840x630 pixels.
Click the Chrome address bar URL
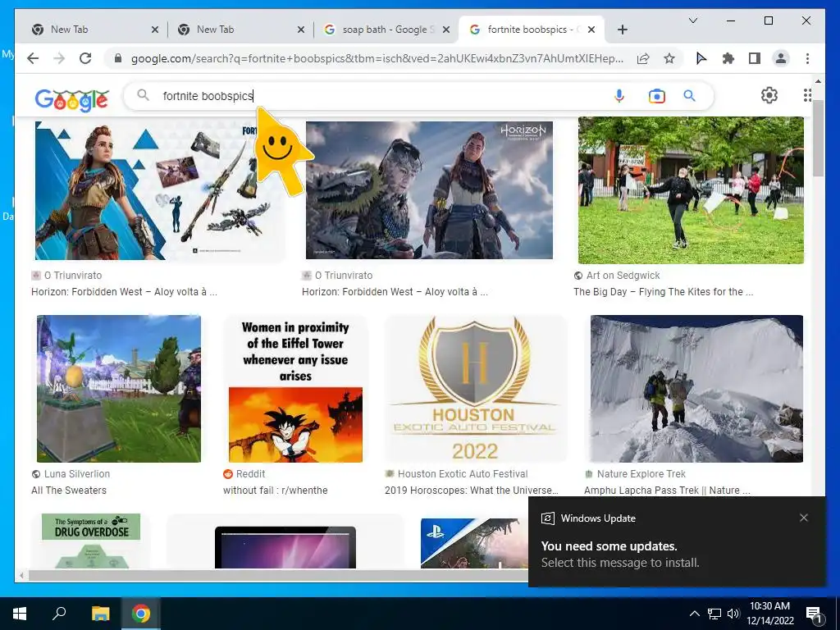377,58
